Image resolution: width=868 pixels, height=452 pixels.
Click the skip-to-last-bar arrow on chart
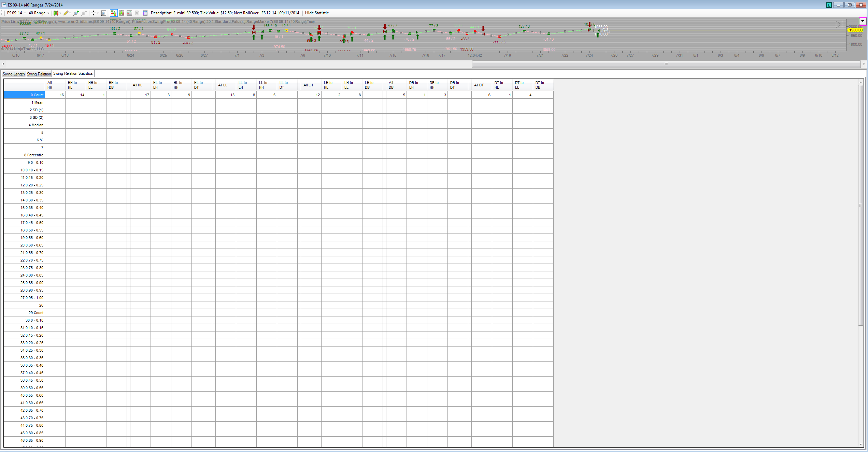[x=839, y=24]
